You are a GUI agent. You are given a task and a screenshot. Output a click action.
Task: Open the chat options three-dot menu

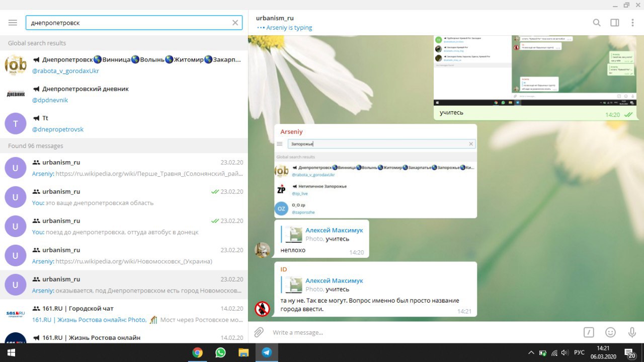pos(632,23)
